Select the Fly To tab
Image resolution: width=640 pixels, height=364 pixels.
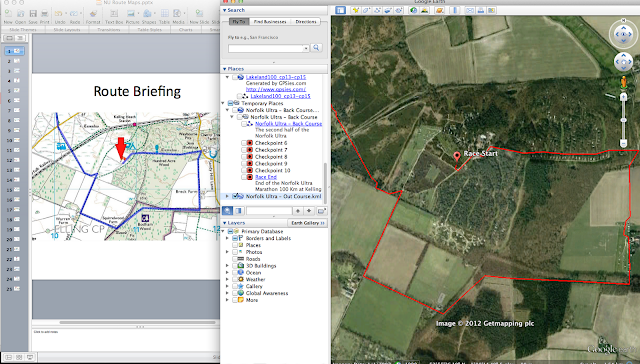[239, 22]
